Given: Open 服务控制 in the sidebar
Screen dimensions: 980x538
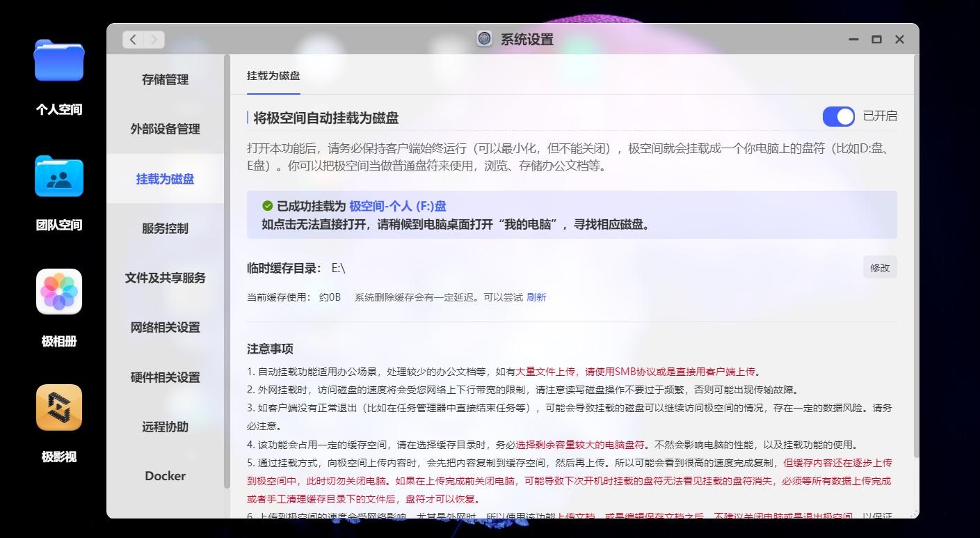Looking at the screenshot, I should click(166, 228).
